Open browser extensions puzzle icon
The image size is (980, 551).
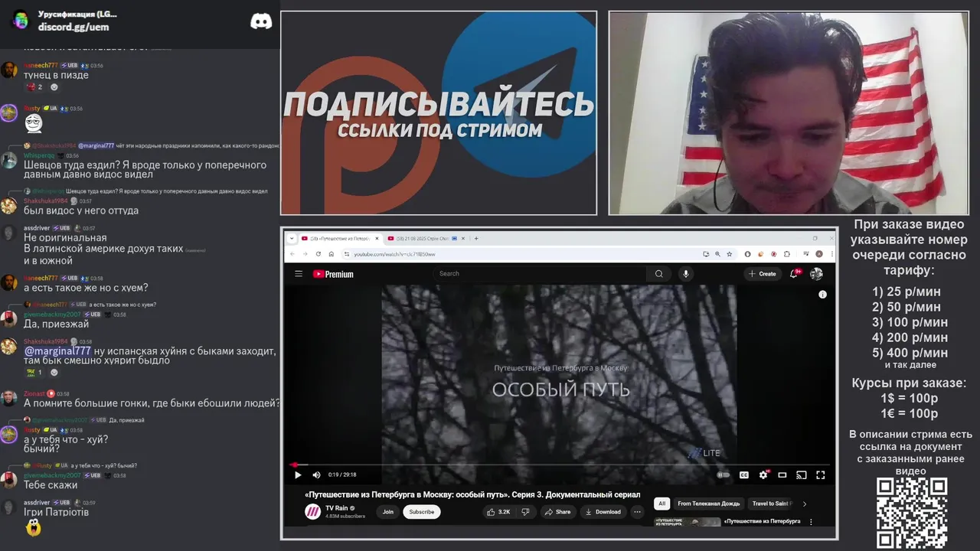(786, 254)
